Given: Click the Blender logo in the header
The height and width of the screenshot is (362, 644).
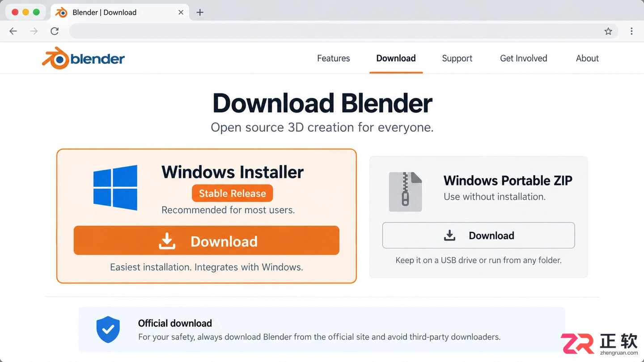Looking at the screenshot, I should click(x=83, y=58).
